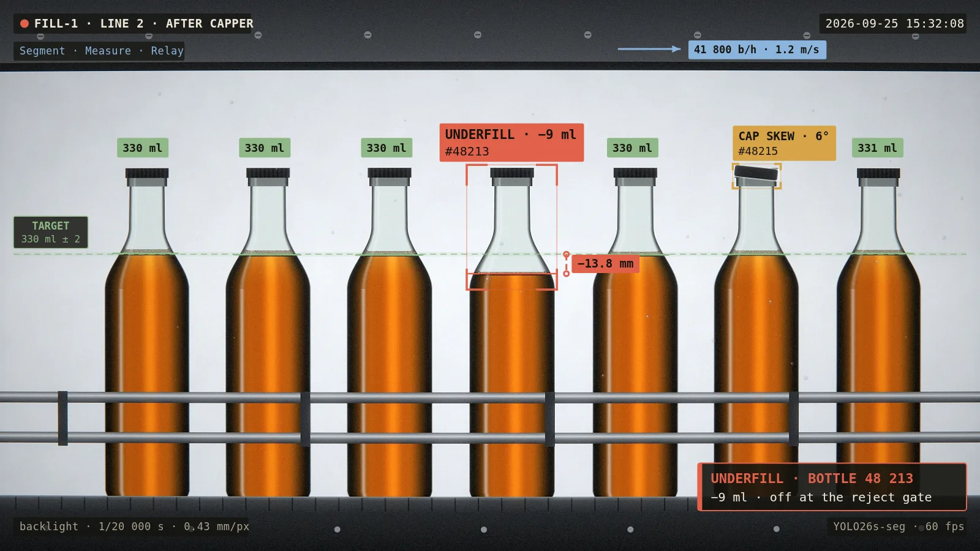Click the −13.8 mm deviation tag
Screen dimensions: 980x551
click(x=605, y=264)
